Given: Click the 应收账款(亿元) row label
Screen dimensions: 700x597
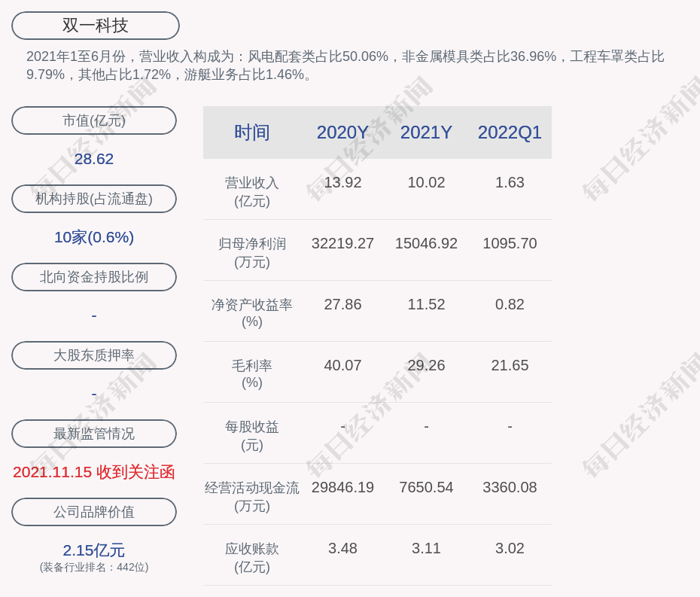Looking at the screenshot, I should click(251, 558).
